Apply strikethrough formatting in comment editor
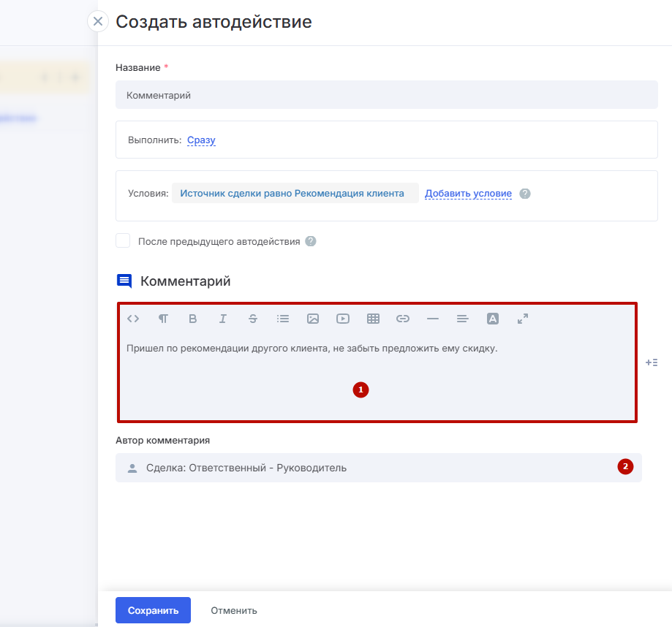The image size is (672, 627). tap(253, 319)
